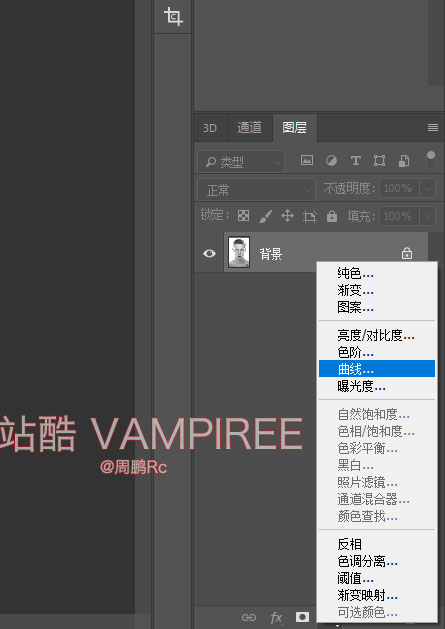Click the fx layer style button
445x629 pixels.
[x=276, y=618]
